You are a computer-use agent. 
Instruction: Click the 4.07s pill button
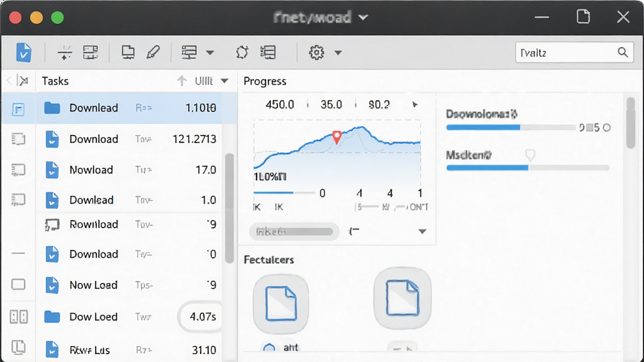[x=201, y=317]
